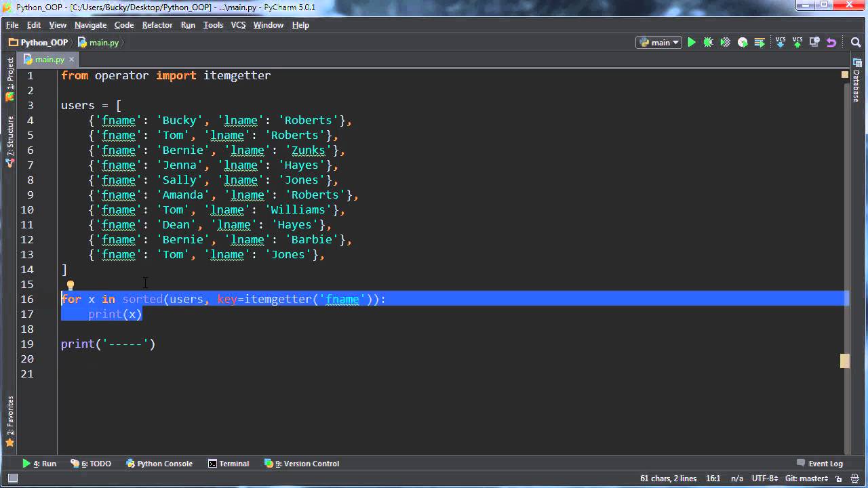The image size is (868, 488).
Task: Start debugging with the green bug icon
Action: click(x=709, y=42)
